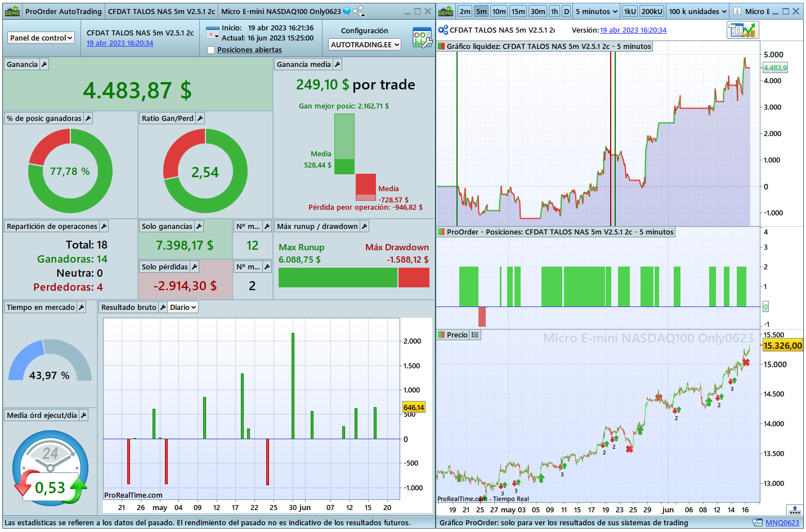Click the DEMO icon in the chart window
Image resolution: width=806 pixels, height=532 pixels.
(x=446, y=11)
